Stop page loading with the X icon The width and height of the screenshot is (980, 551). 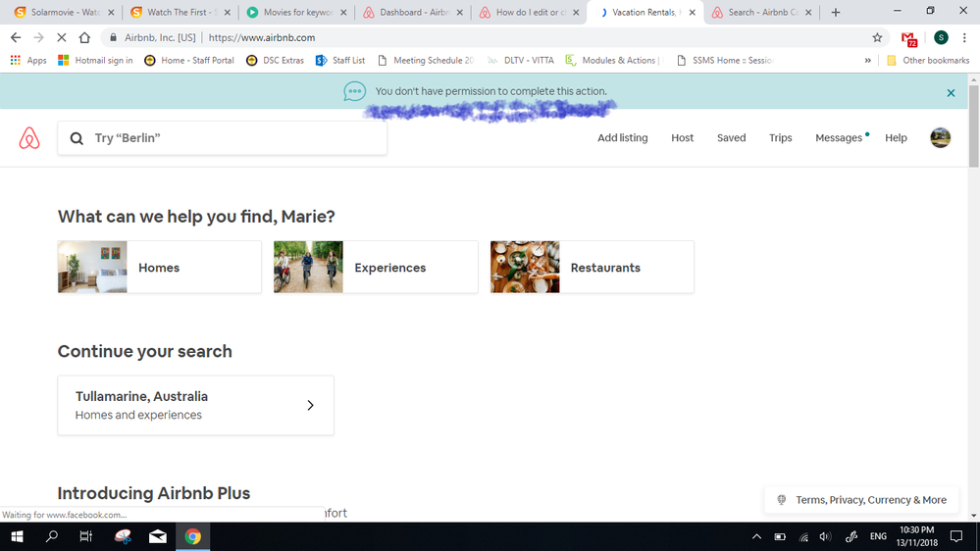tap(61, 38)
